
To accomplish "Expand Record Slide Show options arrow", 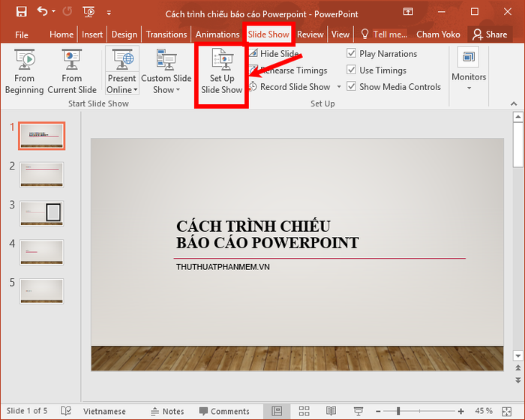I will tap(339, 87).
